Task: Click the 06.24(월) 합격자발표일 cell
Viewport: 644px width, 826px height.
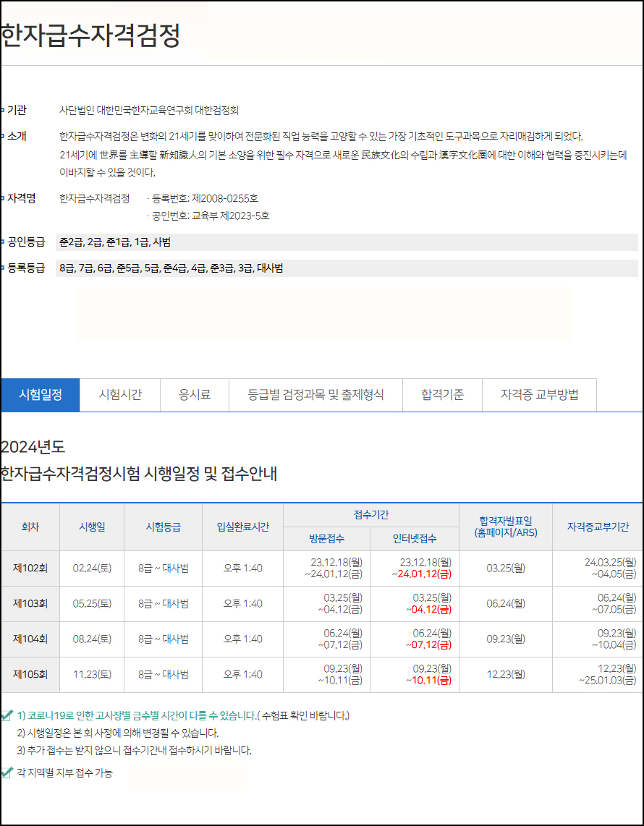Action: [x=506, y=604]
